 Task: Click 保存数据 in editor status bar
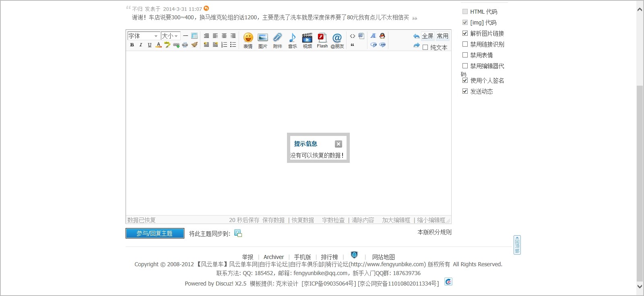coord(273,220)
